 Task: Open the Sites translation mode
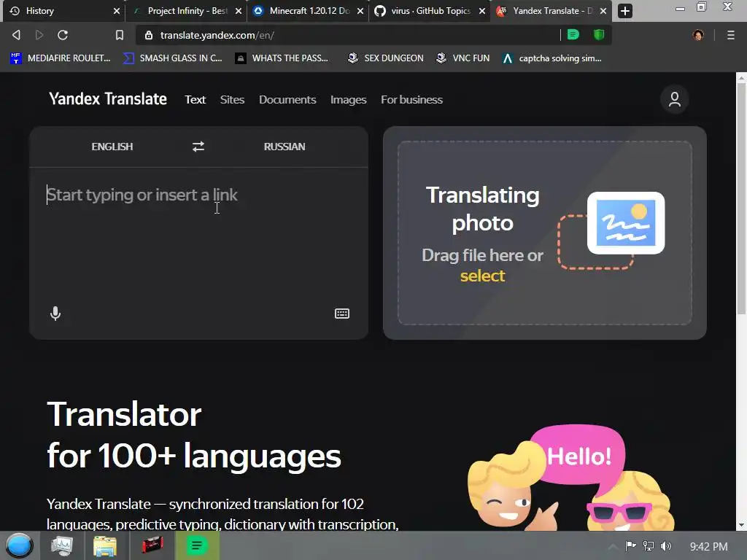point(232,99)
